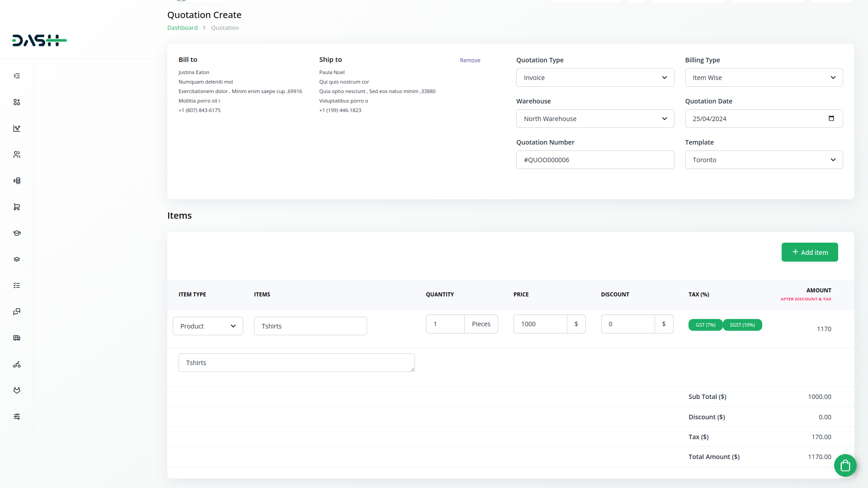Open the dashboard grid icon in sidebar
This screenshot has height=488, width=868.
pos(17,102)
